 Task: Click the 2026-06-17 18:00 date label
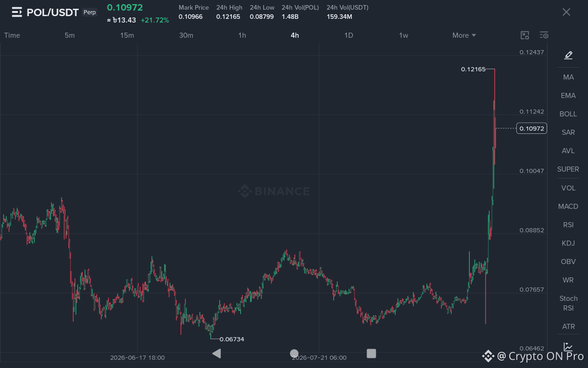coord(137,357)
